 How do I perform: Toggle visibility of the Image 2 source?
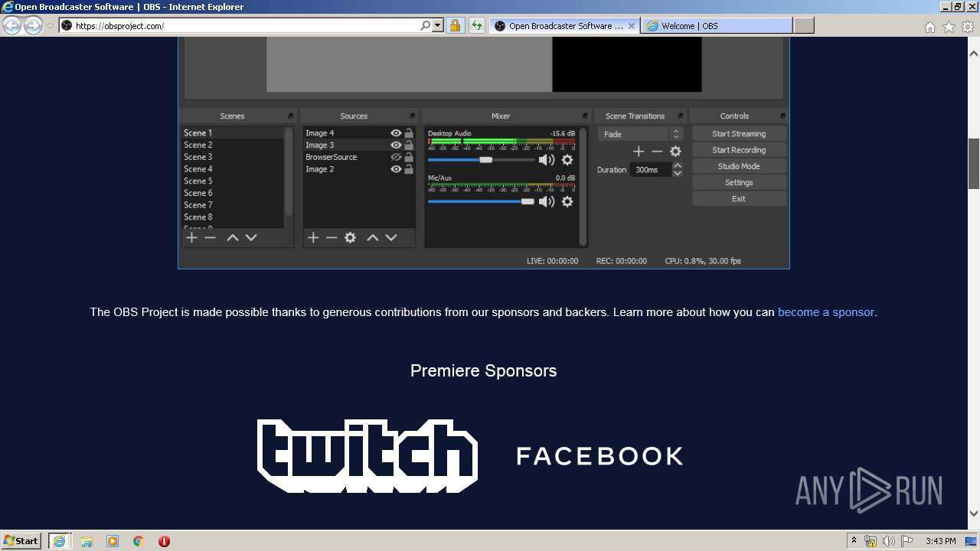click(396, 169)
